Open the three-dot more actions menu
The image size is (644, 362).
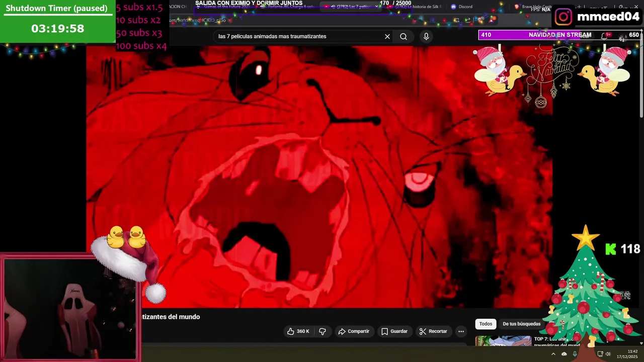pyautogui.click(x=461, y=331)
